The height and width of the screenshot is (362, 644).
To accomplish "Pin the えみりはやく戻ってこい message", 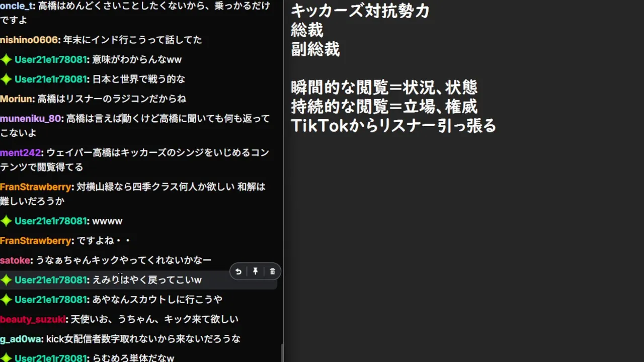I will tap(256, 271).
